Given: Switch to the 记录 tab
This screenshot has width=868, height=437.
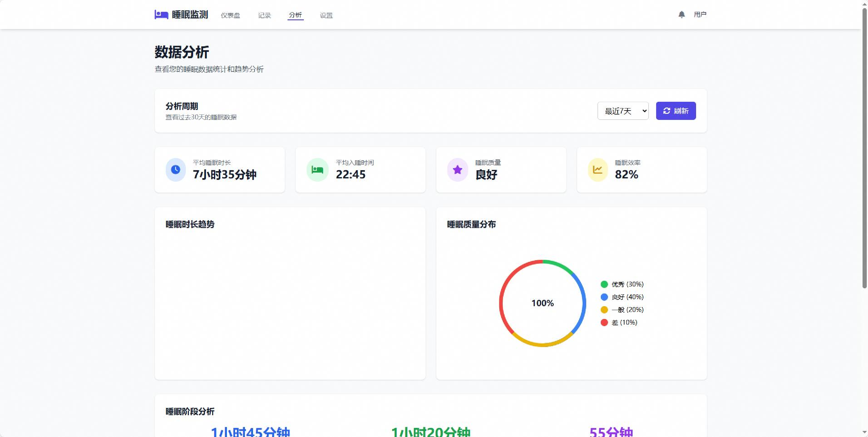Looking at the screenshot, I should pos(264,15).
